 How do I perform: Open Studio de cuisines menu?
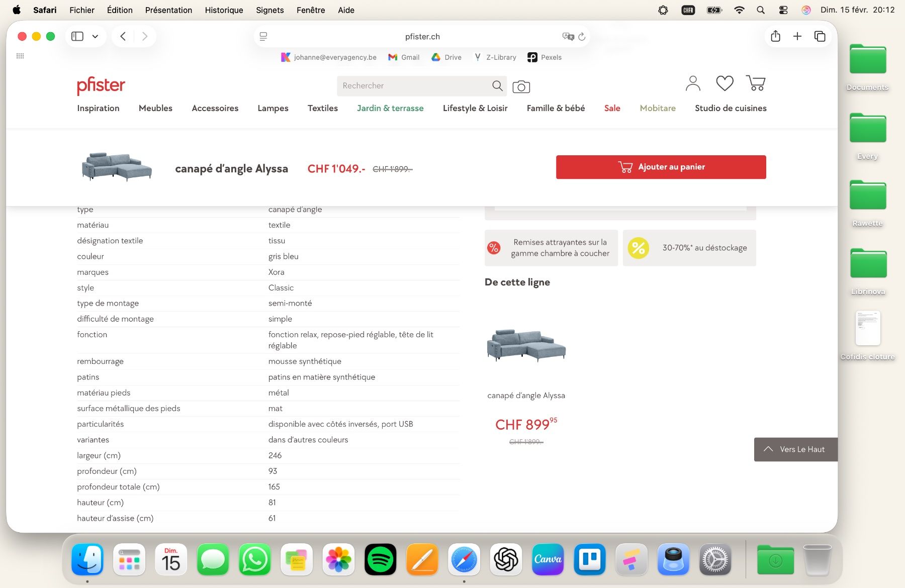(731, 108)
